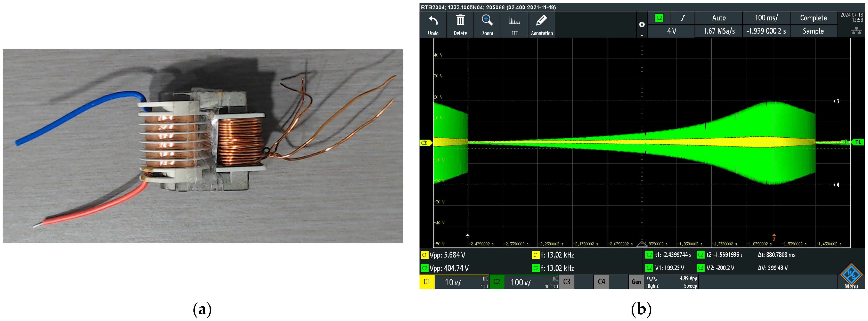Click the network connection status icon
This screenshot has width=868, height=321.
point(856,31)
